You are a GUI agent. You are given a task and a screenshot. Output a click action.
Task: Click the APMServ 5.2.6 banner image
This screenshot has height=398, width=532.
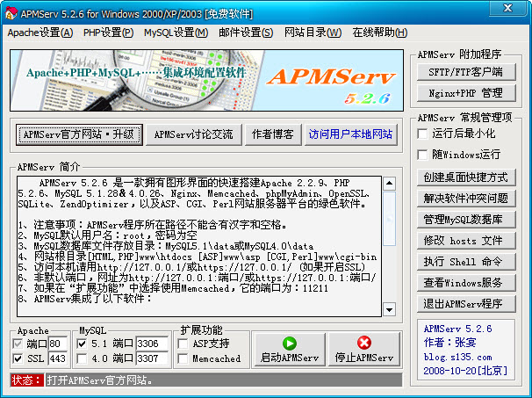tap(206, 81)
